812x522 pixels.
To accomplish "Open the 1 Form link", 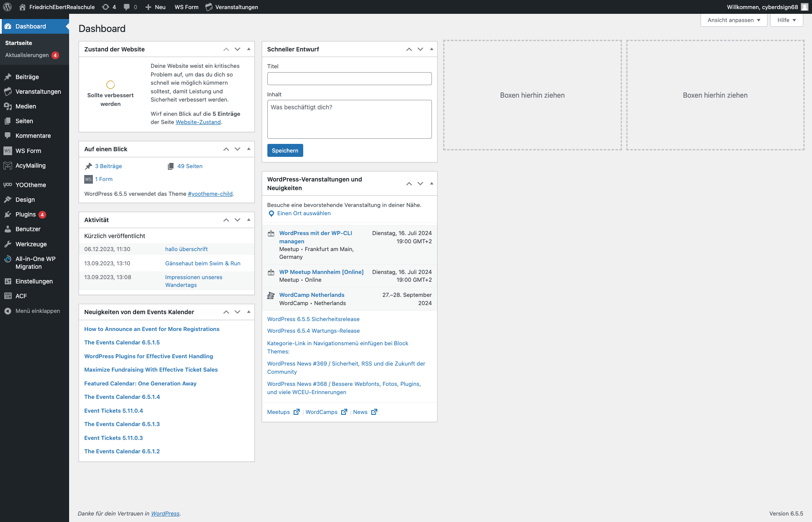I will (x=104, y=179).
